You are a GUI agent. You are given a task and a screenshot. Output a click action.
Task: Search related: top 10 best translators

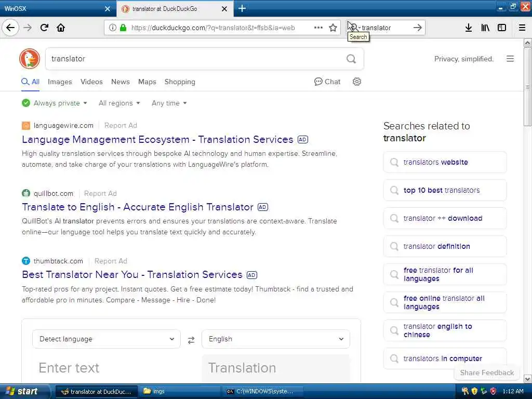(x=445, y=190)
